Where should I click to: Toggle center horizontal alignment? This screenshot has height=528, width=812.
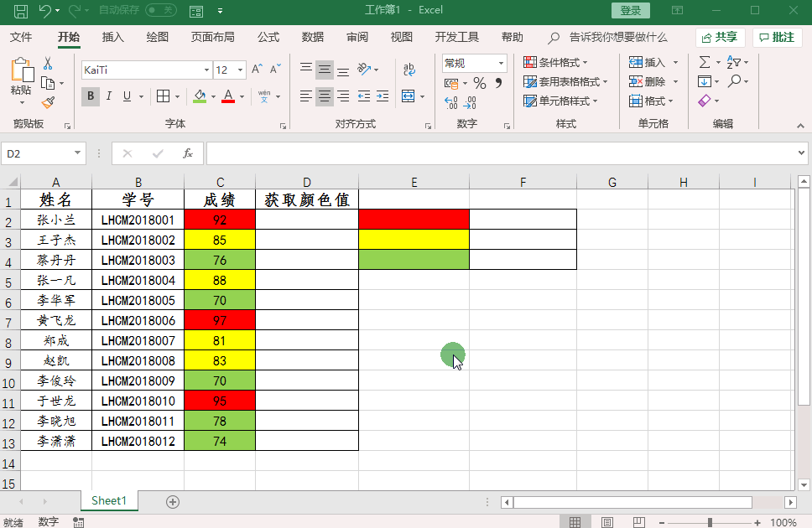pyautogui.click(x=325, y=96)
